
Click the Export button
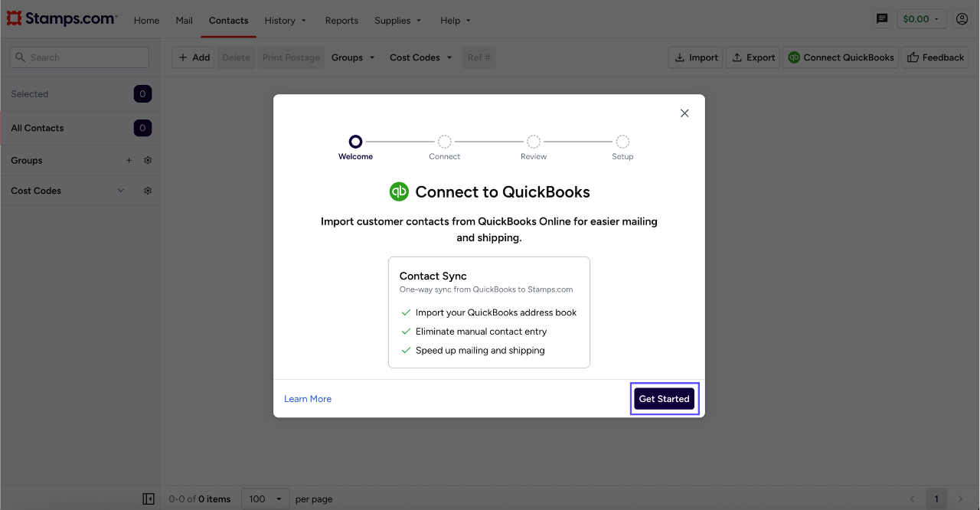(x=753, y=57)
